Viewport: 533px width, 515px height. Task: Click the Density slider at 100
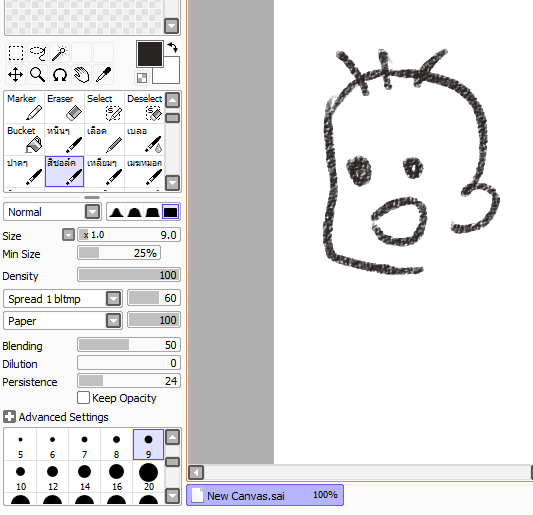click(x=129, y=275)
